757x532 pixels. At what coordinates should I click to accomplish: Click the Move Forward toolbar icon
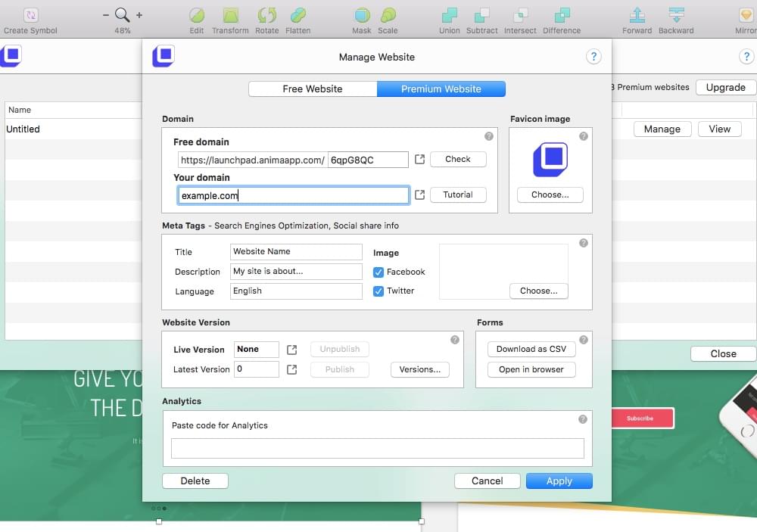[637, 15]
